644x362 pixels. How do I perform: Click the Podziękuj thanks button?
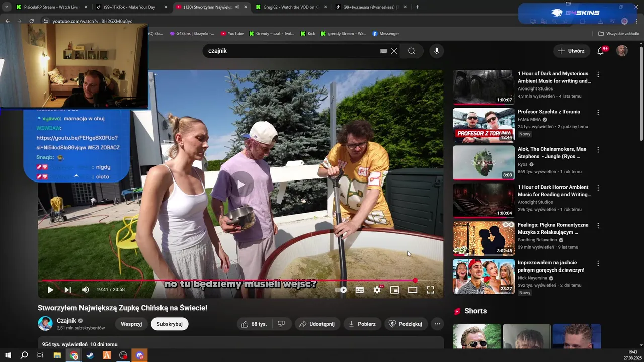406,324
